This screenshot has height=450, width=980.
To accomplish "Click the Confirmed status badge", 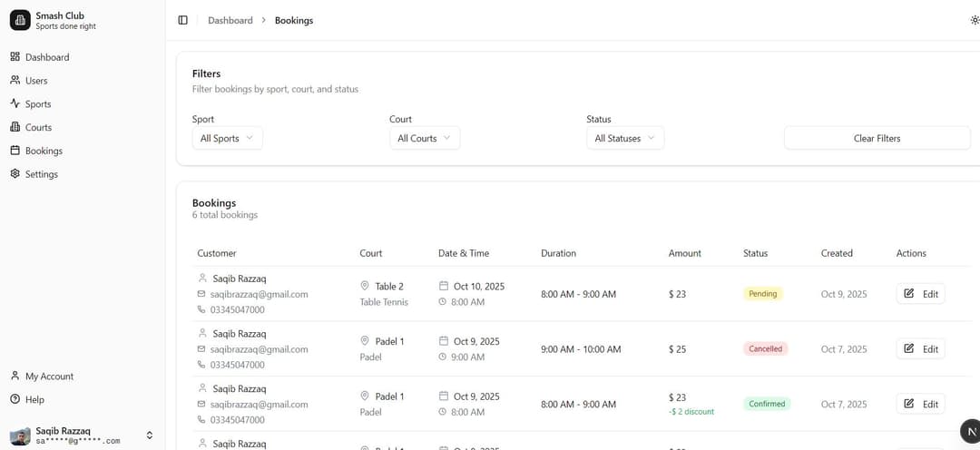I will 767,404.
